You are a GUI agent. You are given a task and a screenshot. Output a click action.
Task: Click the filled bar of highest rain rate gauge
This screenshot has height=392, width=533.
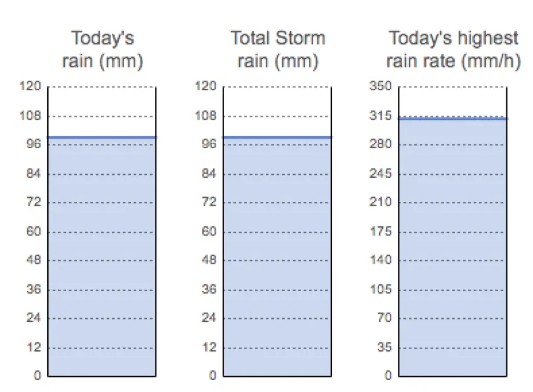pyautogui.click(x=453, y=248)
